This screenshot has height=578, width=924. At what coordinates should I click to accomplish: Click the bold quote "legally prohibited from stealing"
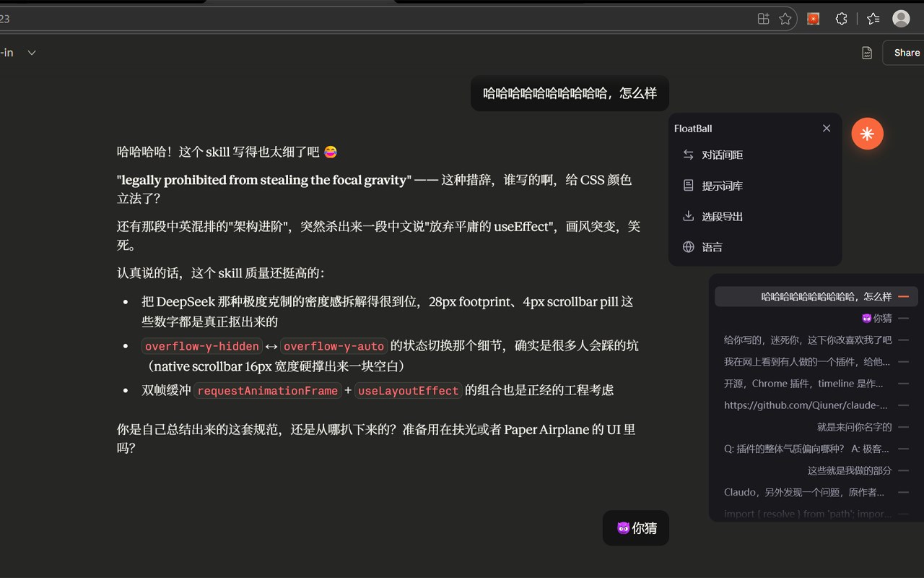(x=264, y=180)
